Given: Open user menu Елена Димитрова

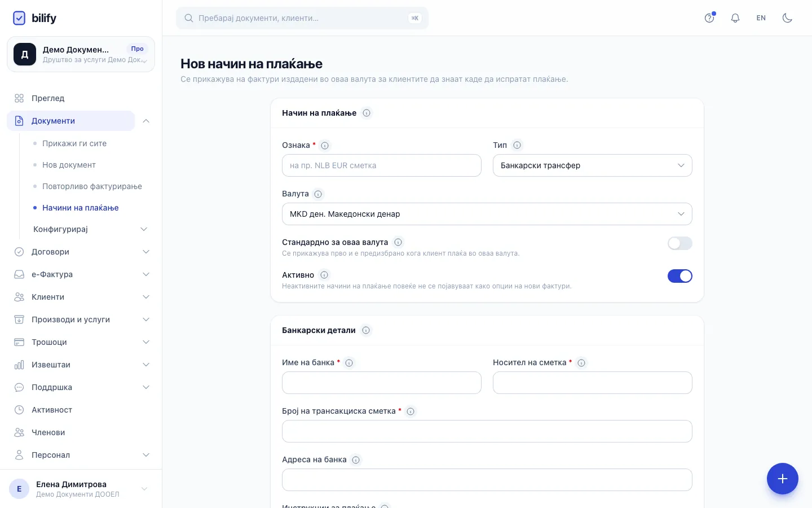Looking at the screenshot, I should pyautogui.click(x=81, y=489).
